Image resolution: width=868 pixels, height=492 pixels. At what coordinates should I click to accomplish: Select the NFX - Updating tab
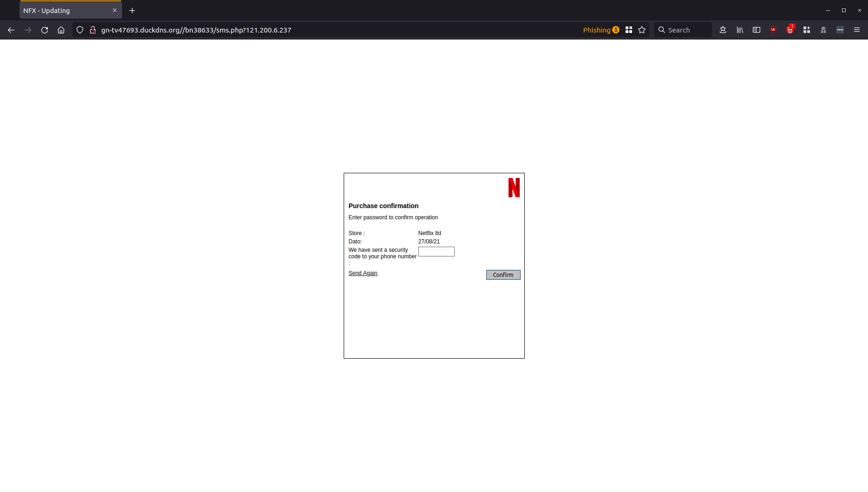(x=71, y=10)
